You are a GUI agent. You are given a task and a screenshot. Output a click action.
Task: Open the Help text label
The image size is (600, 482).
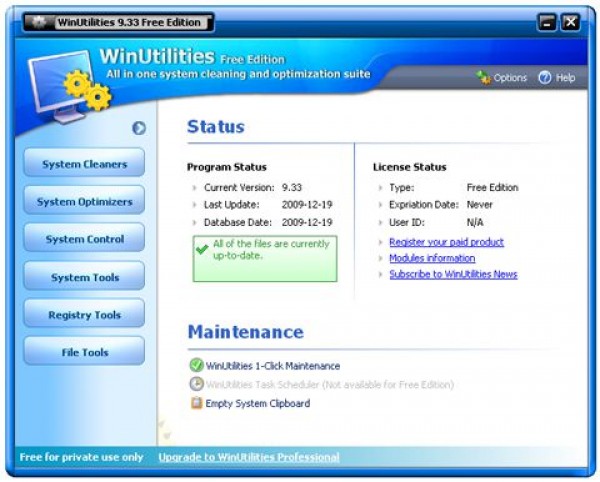point(566,78)
